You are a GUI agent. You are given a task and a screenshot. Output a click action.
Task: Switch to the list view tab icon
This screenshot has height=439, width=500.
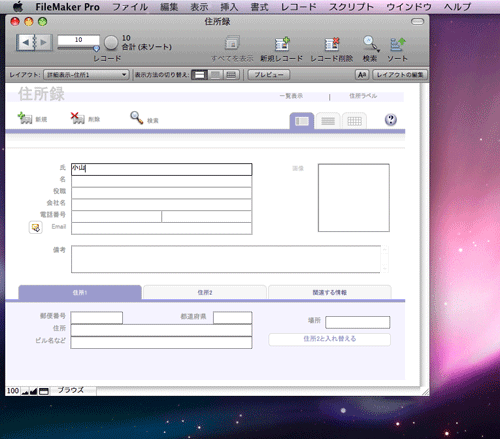click(328, 121)
